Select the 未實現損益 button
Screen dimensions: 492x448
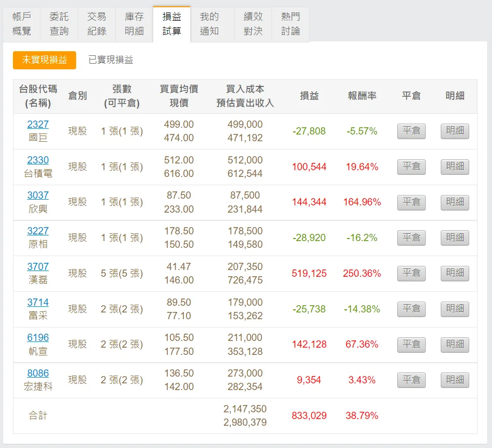pos(45,60)
